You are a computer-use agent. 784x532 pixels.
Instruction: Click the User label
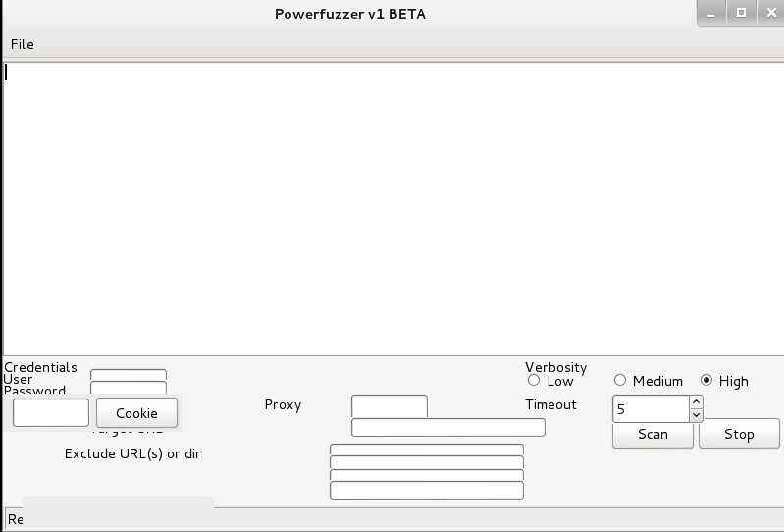pyautogui.click(x=19, y=379)
